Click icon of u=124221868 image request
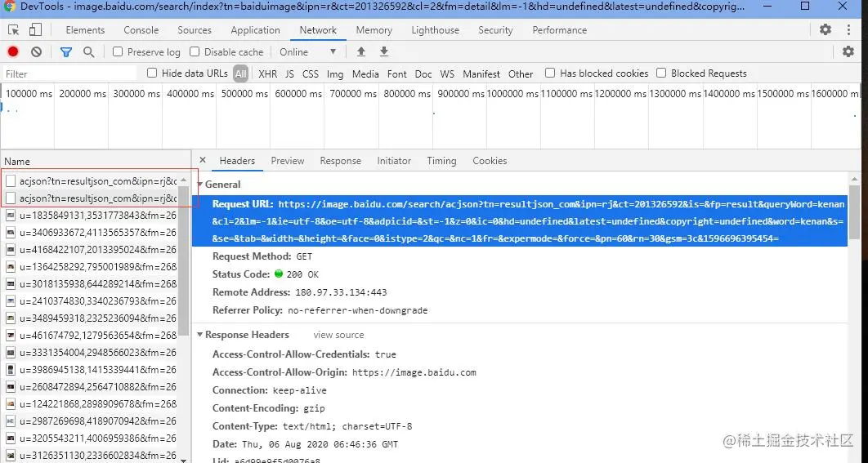This screenshot has width=868, height=463. [x=11, y=404]
